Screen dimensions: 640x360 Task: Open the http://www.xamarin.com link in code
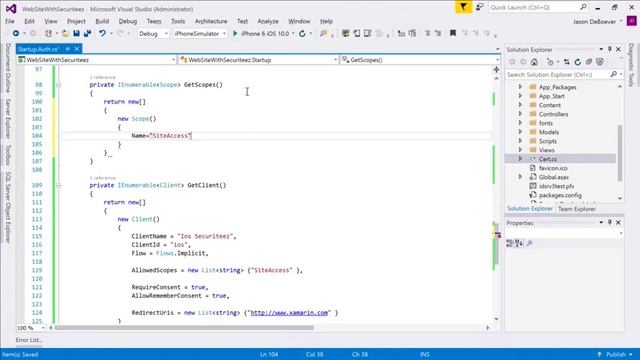[289, 313]
